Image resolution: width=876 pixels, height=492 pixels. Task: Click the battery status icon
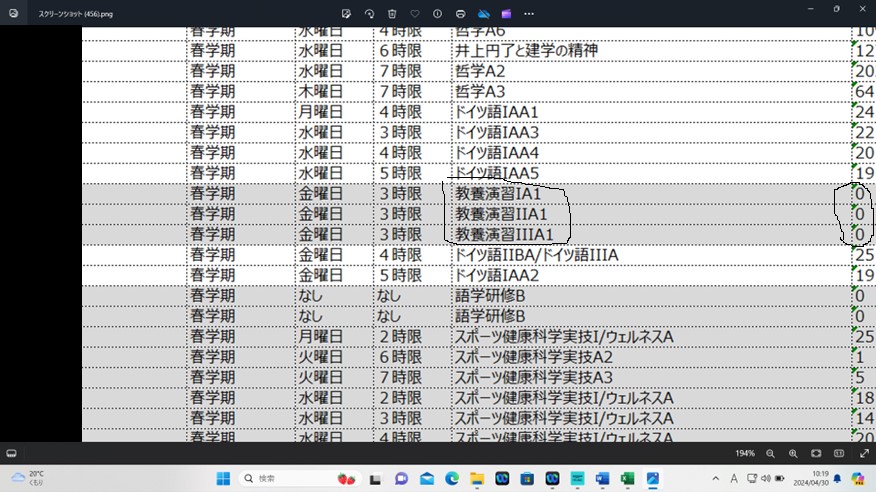point(780,479)
